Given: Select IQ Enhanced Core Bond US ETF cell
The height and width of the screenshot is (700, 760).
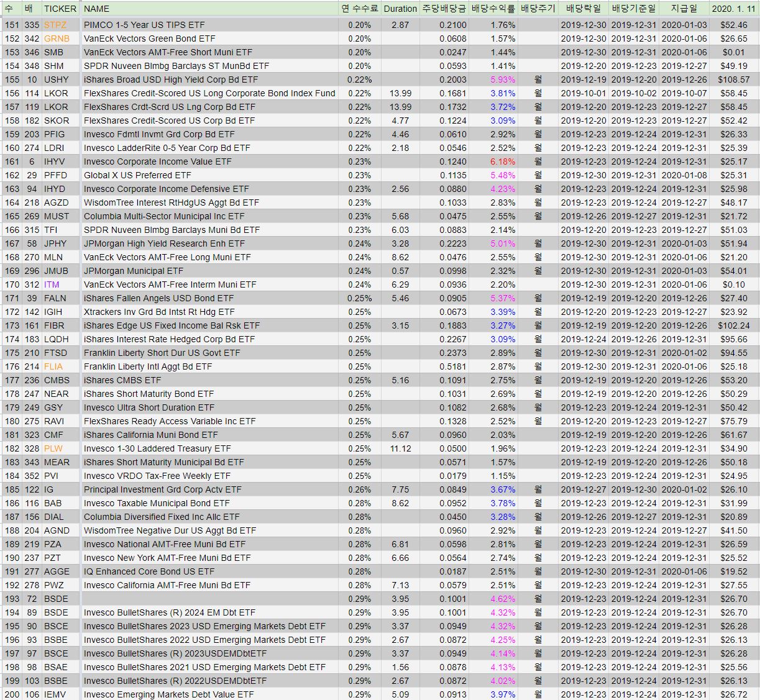Looking at the screenshot, I should click(x=210, y=571).
